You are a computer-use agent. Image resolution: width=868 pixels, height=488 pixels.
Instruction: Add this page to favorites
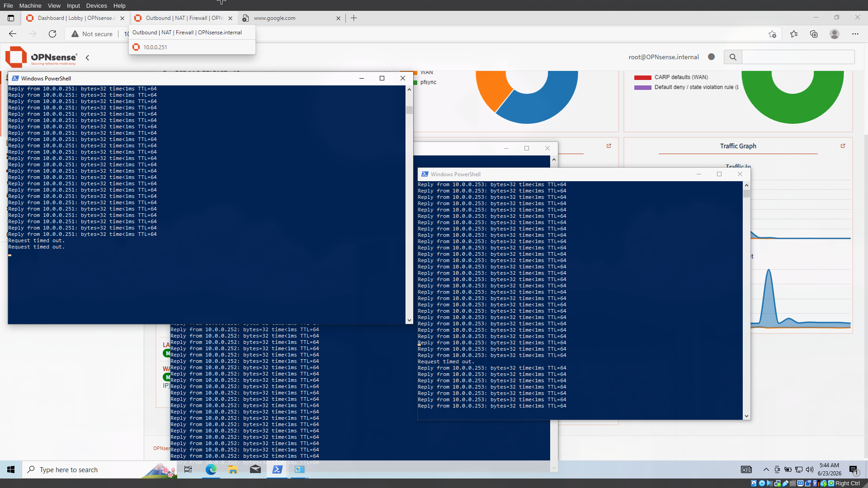pyautogui.click(x=772, y=34)
